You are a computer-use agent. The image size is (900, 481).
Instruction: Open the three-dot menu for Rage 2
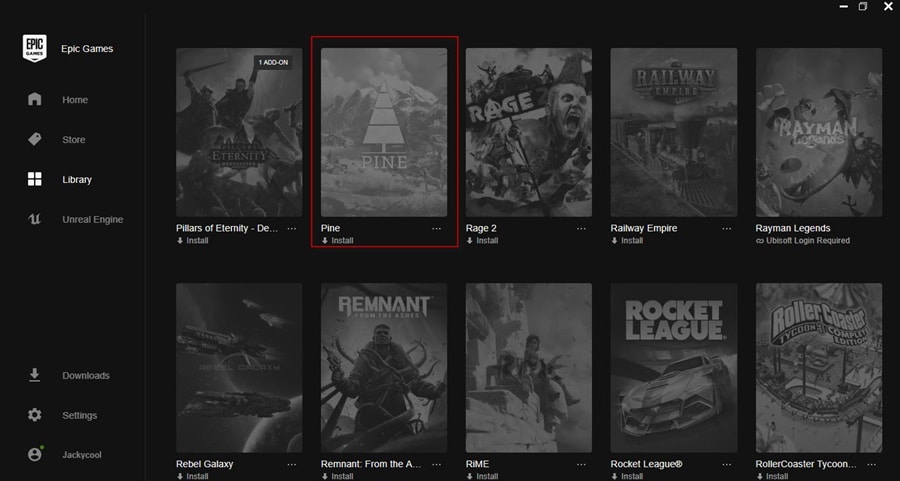[581, 228]
